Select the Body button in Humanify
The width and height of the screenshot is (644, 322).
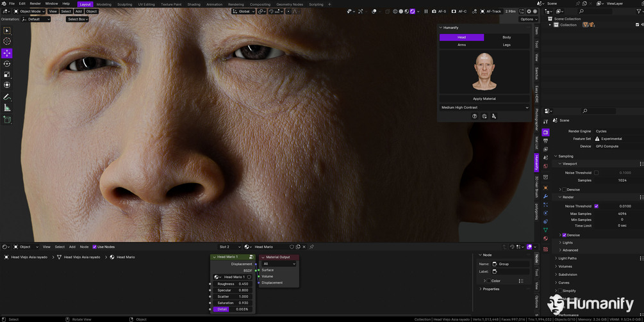pos(507,37)
